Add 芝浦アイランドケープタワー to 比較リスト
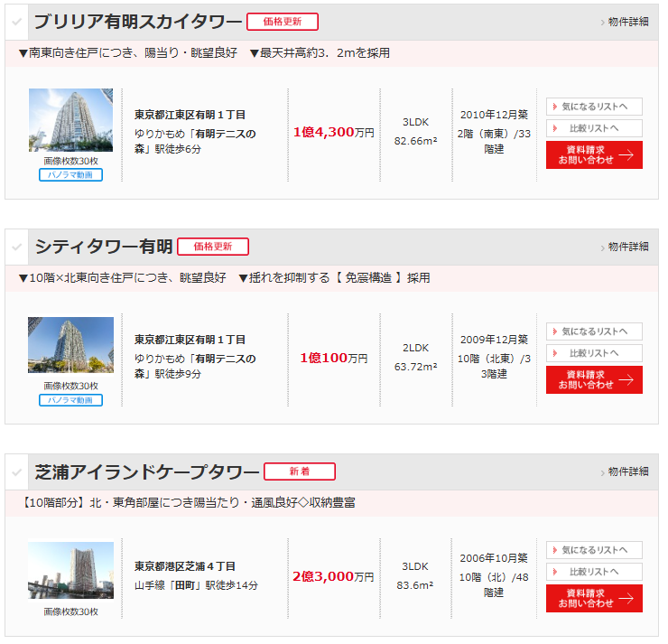This screenshot has height=644, width=668. [594, 572]
